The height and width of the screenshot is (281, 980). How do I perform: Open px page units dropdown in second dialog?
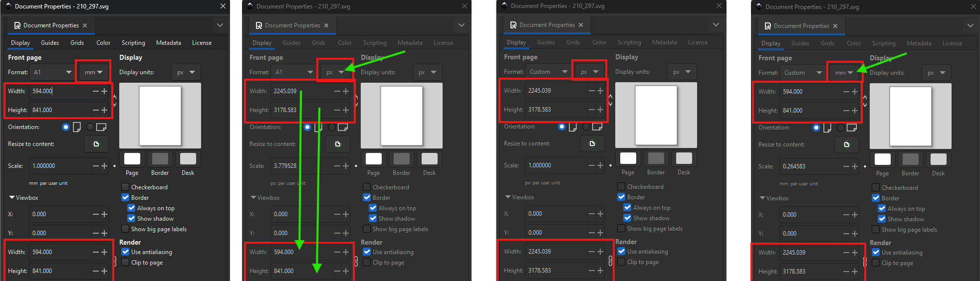coord(335,72)
